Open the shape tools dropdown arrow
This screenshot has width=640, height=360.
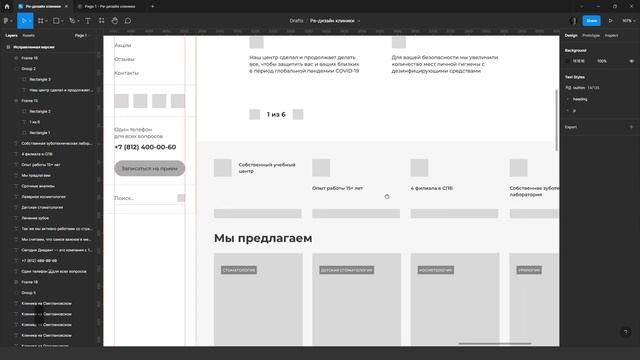tap(62, 21)
